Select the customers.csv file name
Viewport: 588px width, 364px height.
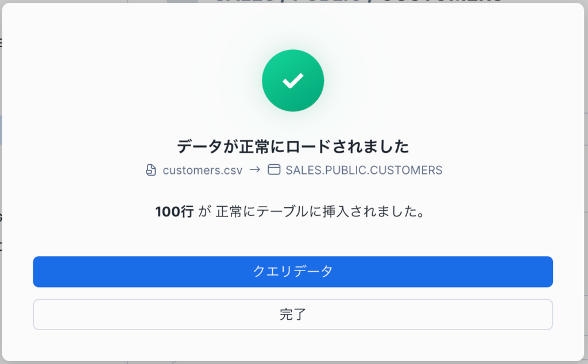click(203, 170)
